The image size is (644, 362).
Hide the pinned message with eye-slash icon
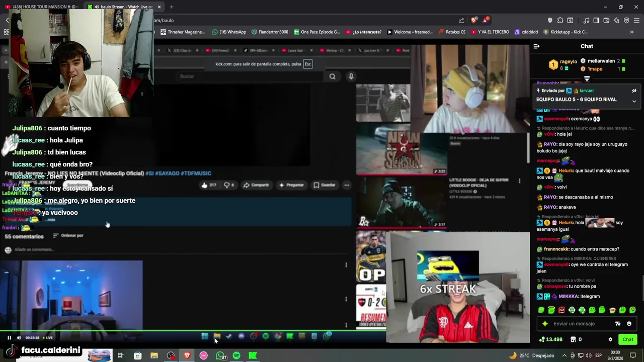pos(634,90)
